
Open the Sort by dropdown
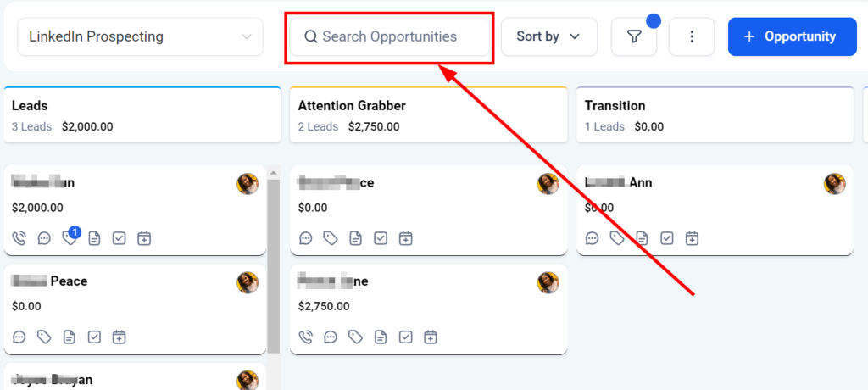click(x=549, y=36)
